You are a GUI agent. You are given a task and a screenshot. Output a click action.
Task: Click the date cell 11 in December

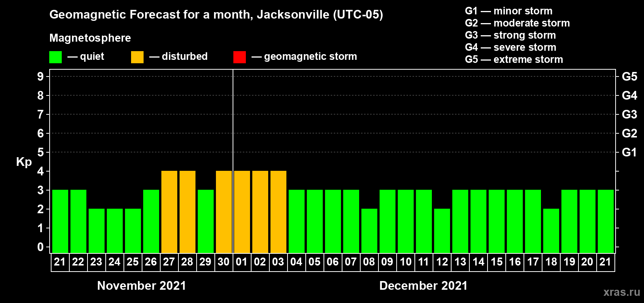[424, 262]
